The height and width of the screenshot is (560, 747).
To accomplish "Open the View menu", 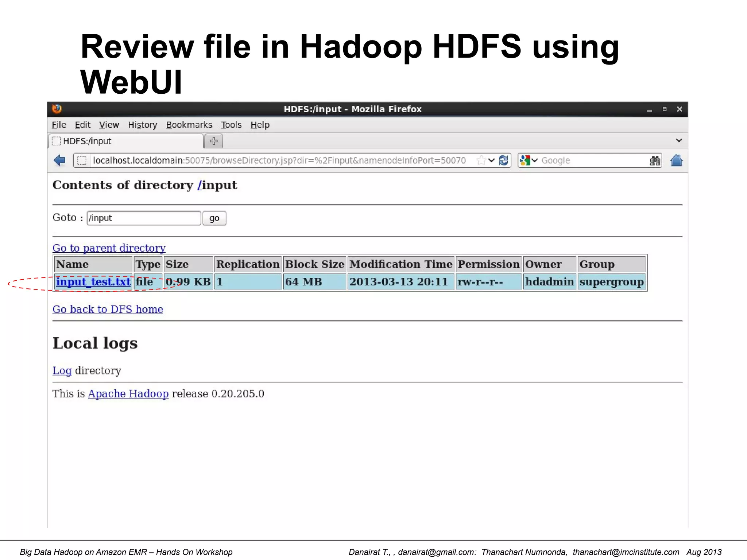I will pos(109,125).
